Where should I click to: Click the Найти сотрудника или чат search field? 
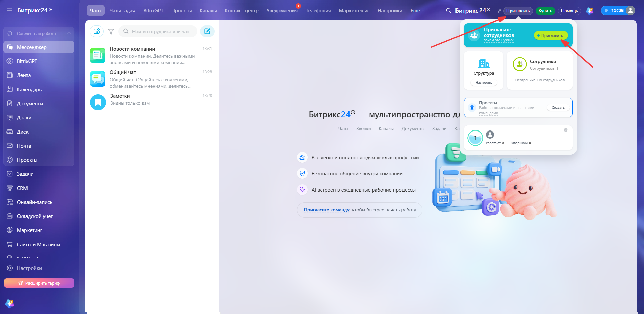click(158, 31)
